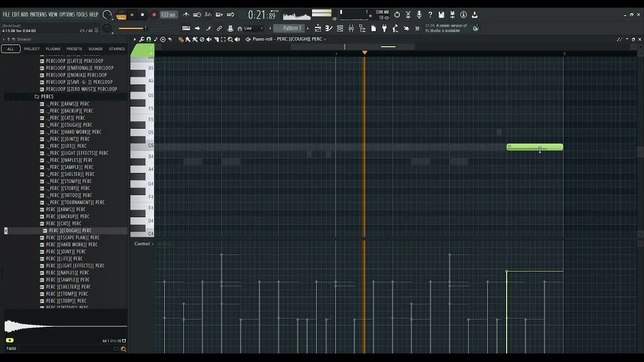Stop playback in the transport
This screenshot has width=644, height=362.
point(142,15)
